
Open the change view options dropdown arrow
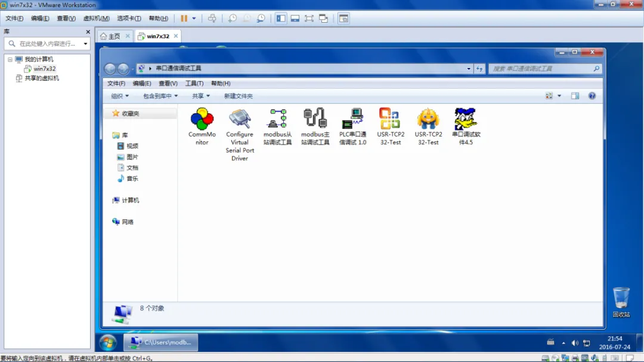click(559, 96)
